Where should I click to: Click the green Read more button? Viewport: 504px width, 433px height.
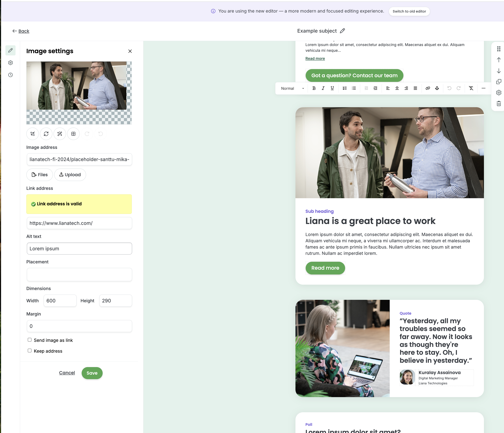[325, 268]
